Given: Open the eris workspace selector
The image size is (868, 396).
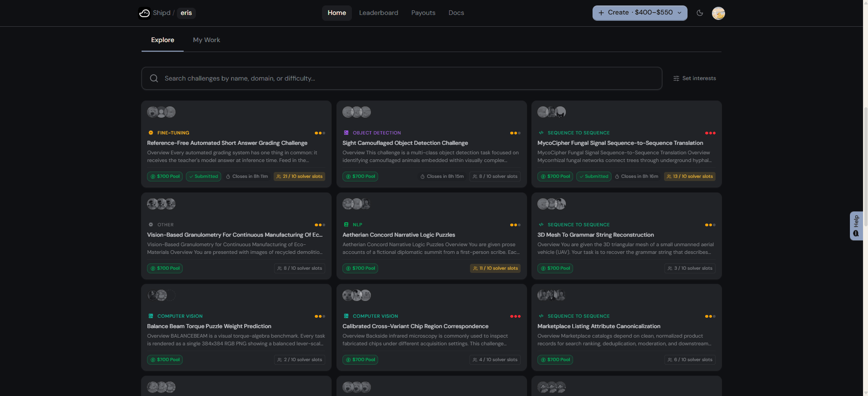Looking at the screenshot, I should [x=186, y=13].
